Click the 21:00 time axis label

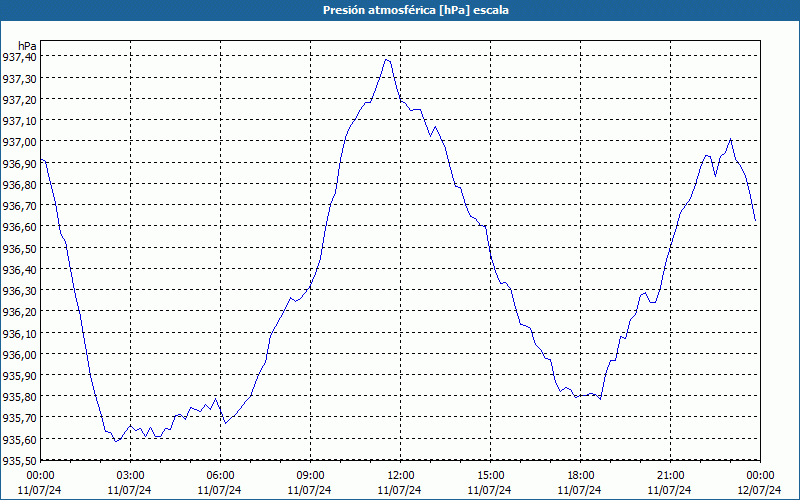pyautogui.click(x=670, y=476)
